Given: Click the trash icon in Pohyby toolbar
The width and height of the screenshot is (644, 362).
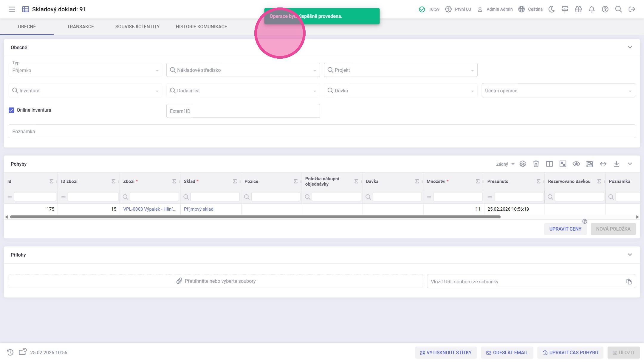Looking at the screenshot, I should click(536, 164).
